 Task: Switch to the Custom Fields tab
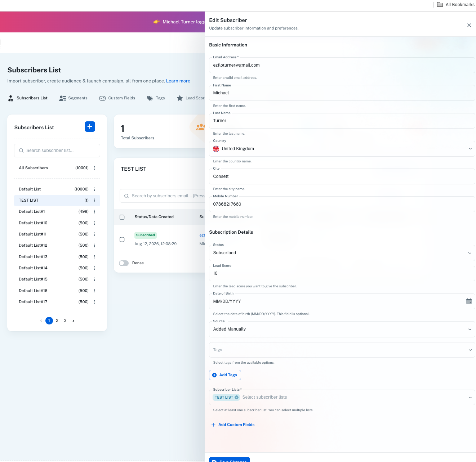click(117, 98)
